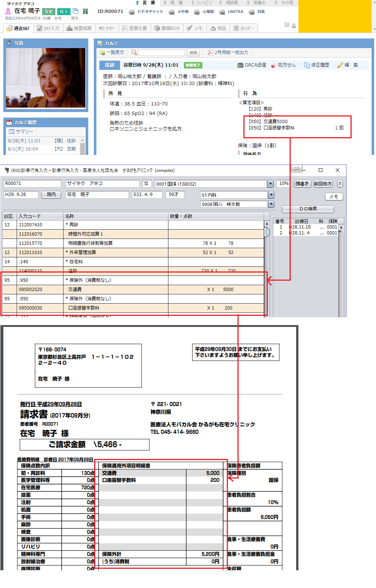Click the anchor pin icon
The height and width of the screenshot is (588, 376).
(x=294, y=25)
